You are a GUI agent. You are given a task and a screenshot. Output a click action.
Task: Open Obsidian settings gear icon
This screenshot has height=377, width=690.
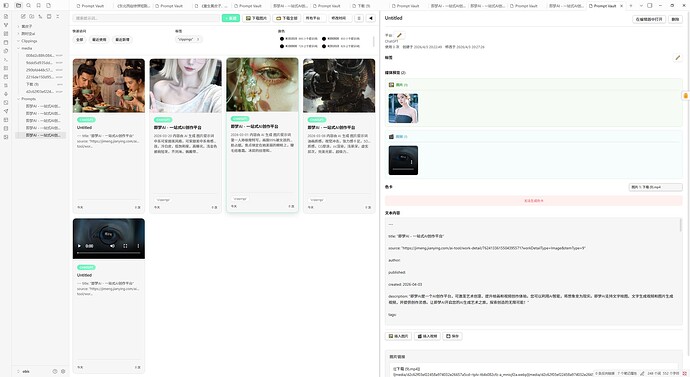coord(63,371)
